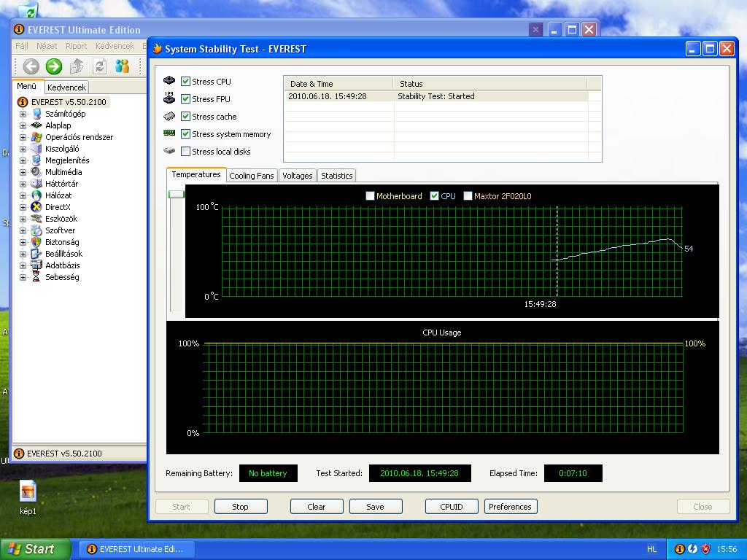This screenshot has width=747, height=560.
Task: Uncheck Stress cache checkbox
Action: click(186, 117)
